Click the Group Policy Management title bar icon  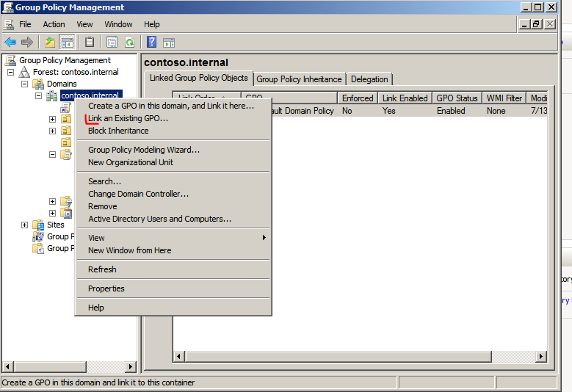[7, 7]
